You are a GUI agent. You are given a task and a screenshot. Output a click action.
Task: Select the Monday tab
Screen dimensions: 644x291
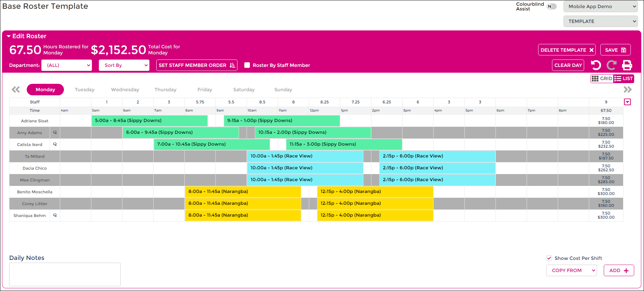tap(45, 90)
